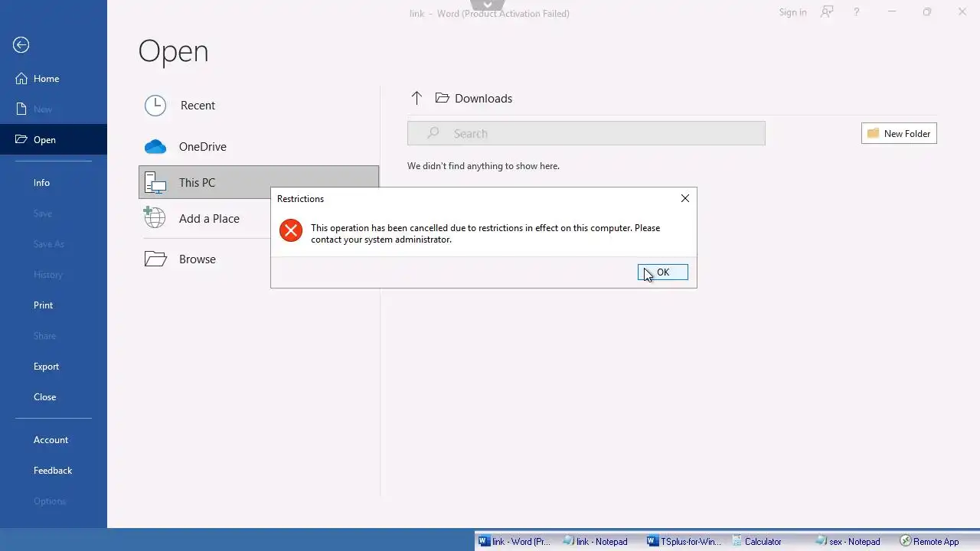Open the Home page in backstage
Screen dimensions: 980x551
click(54, 79)
